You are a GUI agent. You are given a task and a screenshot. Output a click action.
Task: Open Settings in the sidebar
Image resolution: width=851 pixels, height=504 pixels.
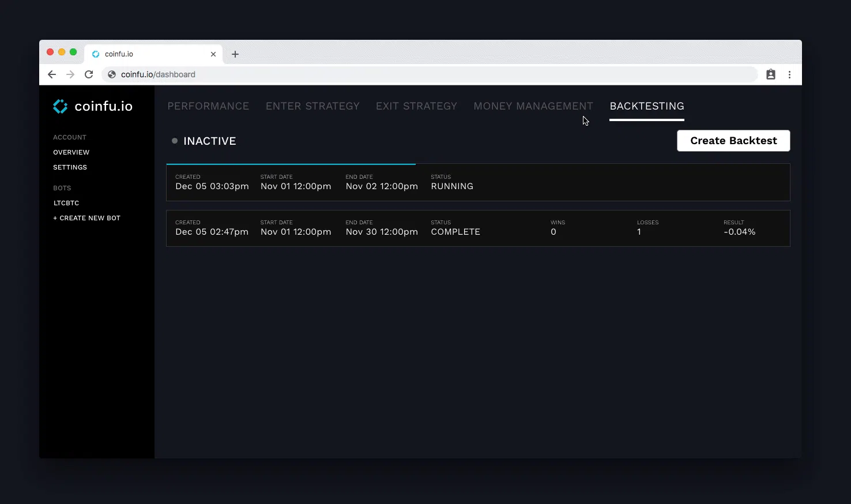pos(70,167)
